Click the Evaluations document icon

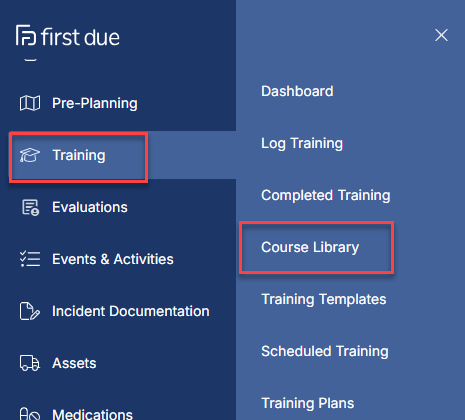(30, 207)
